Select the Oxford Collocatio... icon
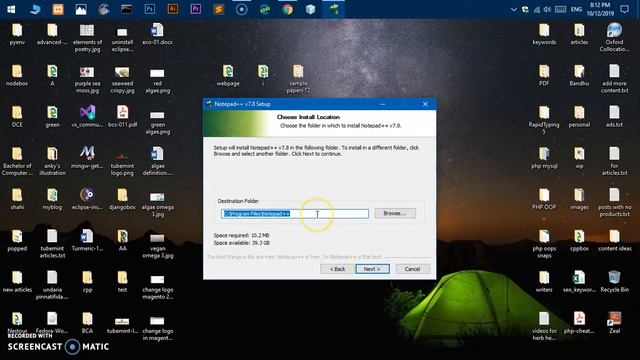 coord(614,38)
